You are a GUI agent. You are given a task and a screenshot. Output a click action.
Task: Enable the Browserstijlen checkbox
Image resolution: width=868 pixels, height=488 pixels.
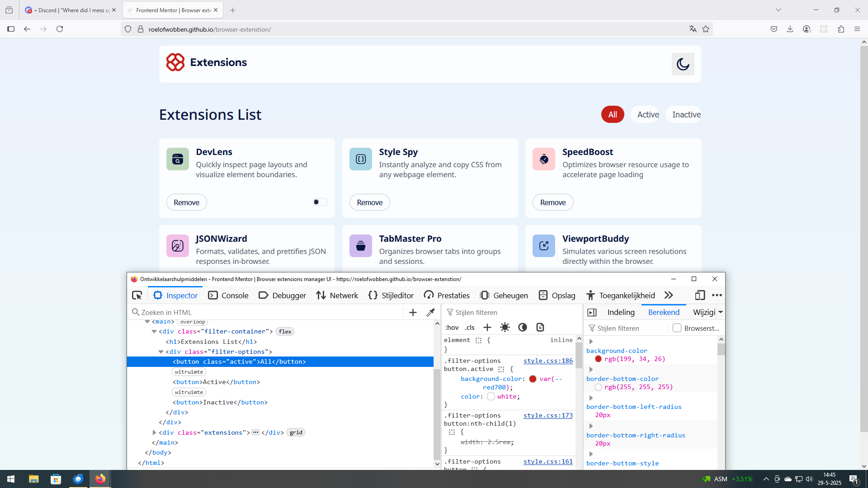point(677,328)
